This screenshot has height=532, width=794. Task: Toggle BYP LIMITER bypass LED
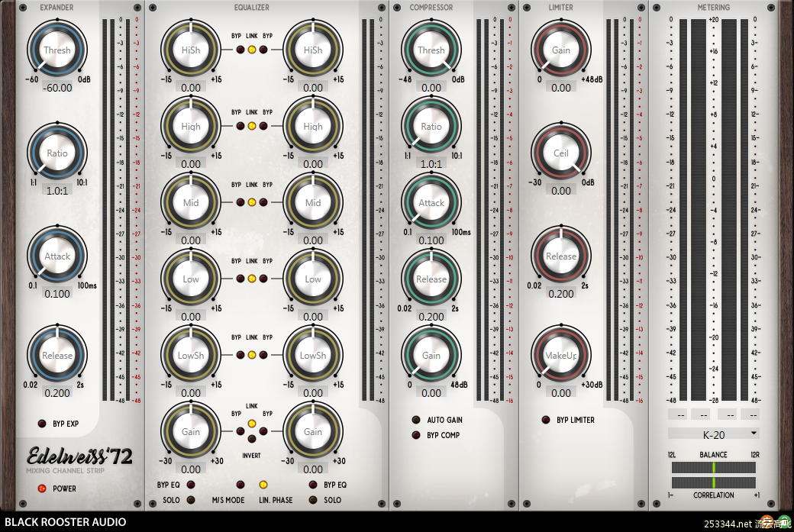click(x=546, y=420)
